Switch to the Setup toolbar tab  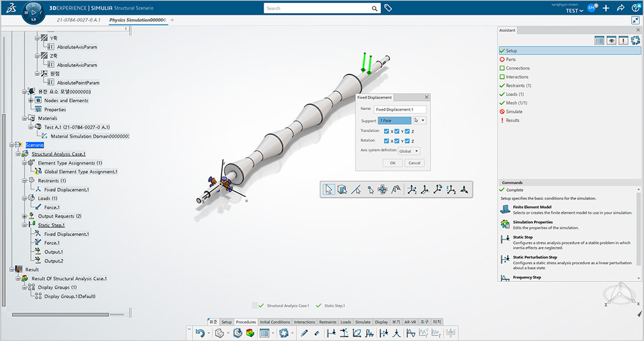tap(226, 322)
